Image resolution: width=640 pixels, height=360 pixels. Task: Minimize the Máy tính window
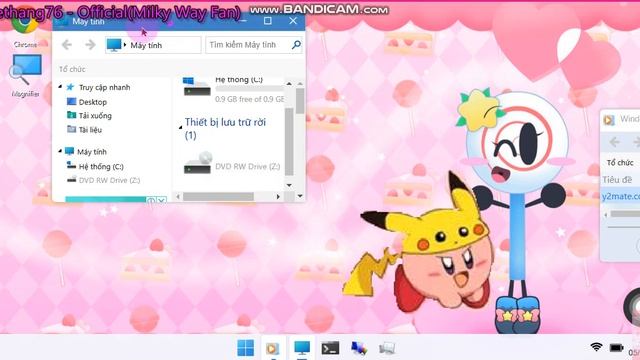(243, 20)
